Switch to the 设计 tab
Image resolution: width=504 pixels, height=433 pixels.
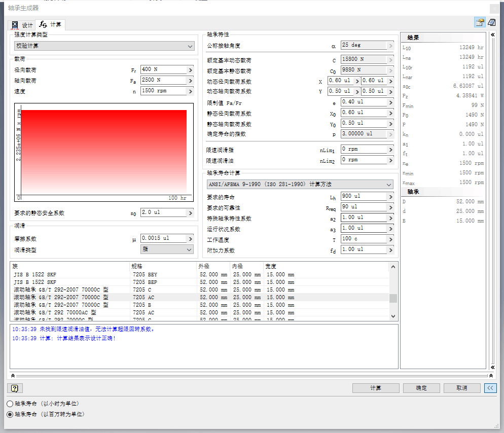click(x=22, y=25)
